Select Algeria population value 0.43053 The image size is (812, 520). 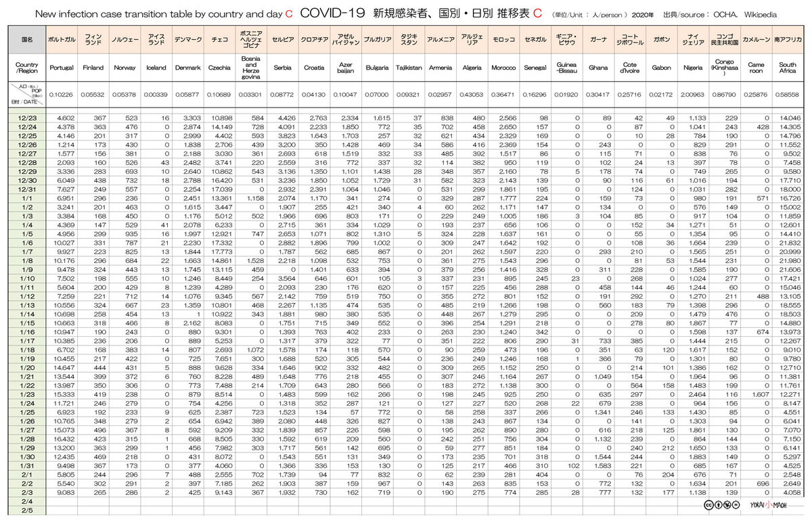(472, 94)
